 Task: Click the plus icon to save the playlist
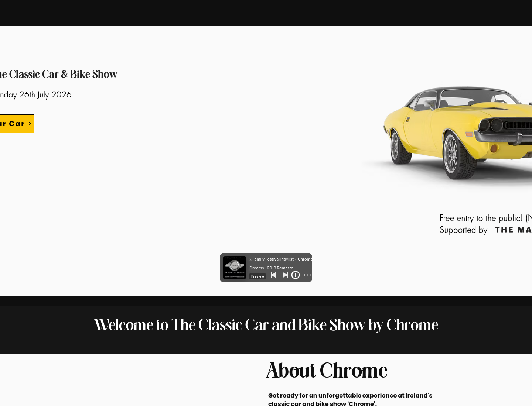pos(296,275)
